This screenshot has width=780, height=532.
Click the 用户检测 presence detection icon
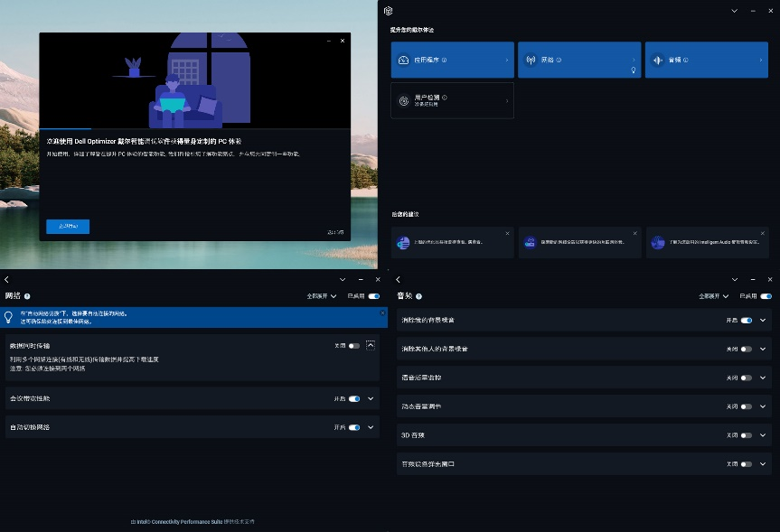click(x=403, y=100)
